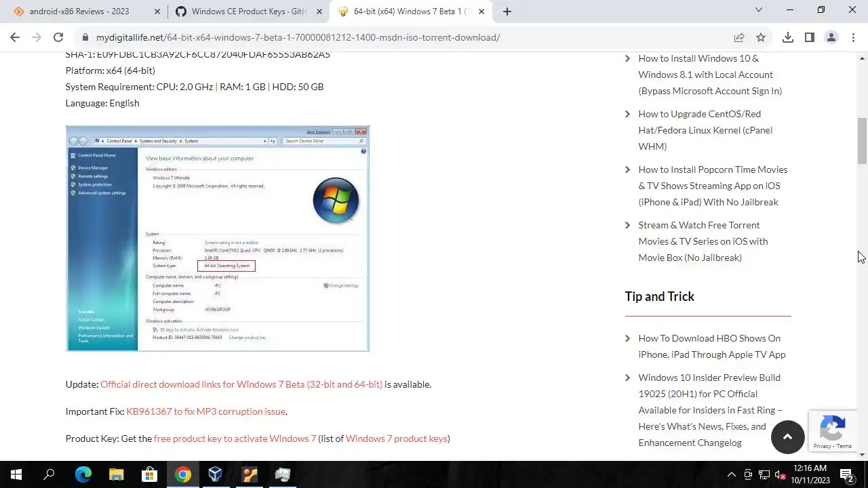
Task: Click the chevron beside Upgrade CentOS article
Action: 628,114
